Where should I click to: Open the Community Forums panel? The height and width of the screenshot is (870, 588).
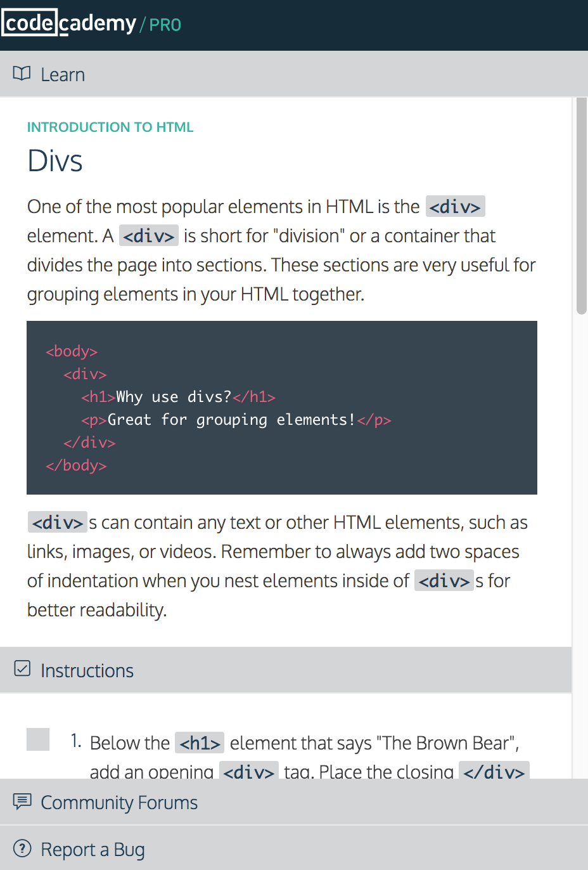(119, 803)
